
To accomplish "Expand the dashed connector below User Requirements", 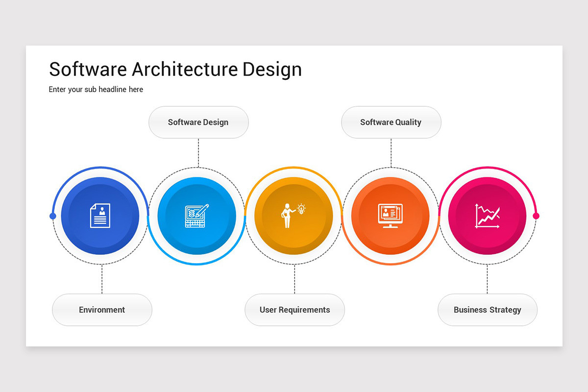I will (x=294, y=279).
